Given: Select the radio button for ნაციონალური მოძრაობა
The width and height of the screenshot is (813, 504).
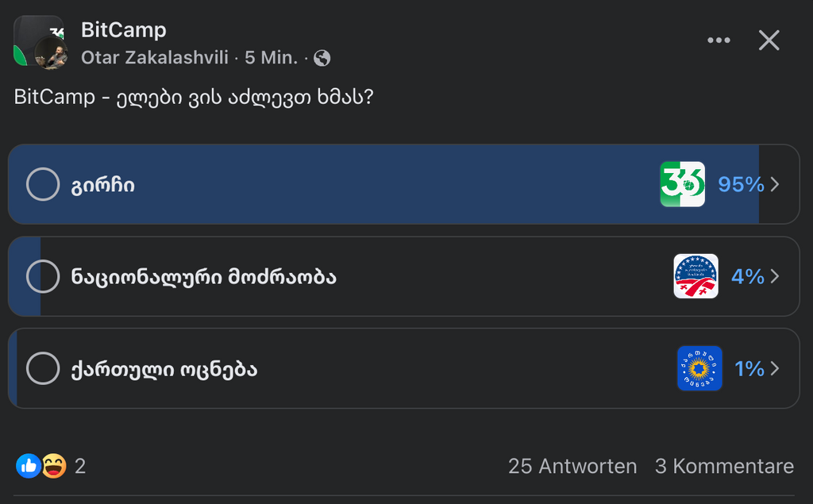Looking at the screenshot, I should tap(43, 276).
